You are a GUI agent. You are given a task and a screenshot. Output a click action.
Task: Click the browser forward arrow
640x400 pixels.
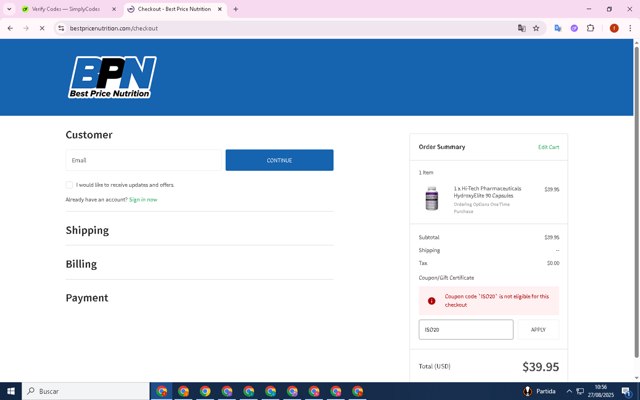tap(26, 28)
